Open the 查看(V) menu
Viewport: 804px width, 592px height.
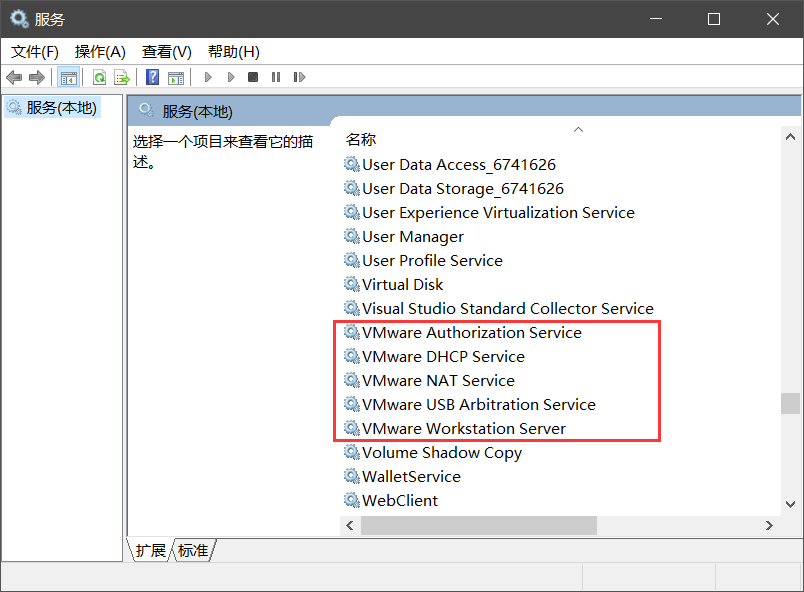pyautogui.click(x=167, y=52)
